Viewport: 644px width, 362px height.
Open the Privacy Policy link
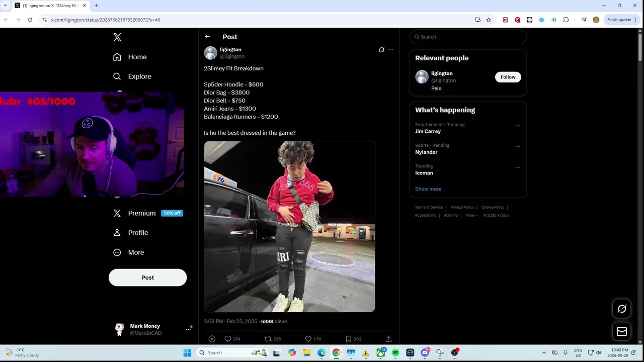pos(462,207)
